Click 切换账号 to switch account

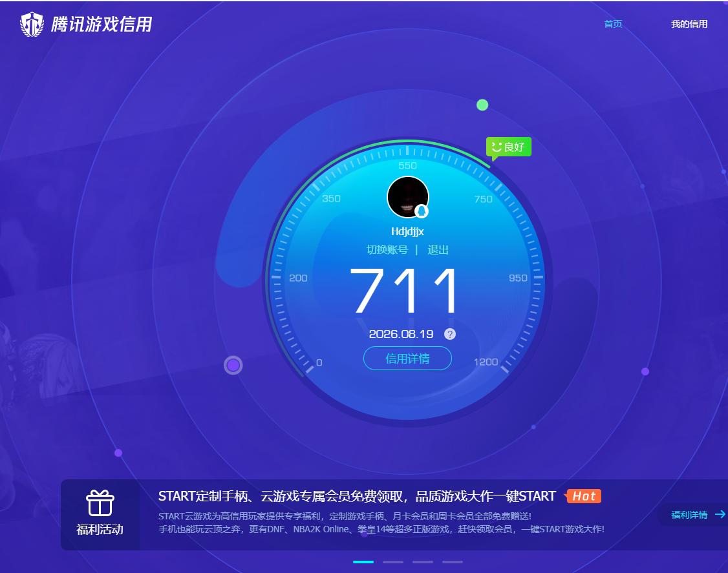[387, 249]
